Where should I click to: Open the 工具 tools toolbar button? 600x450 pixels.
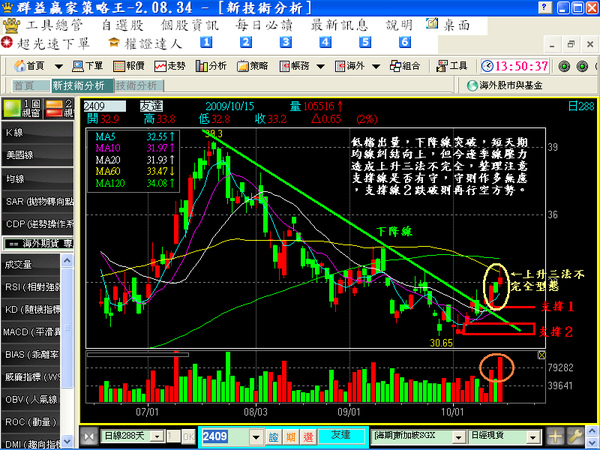tap(452, 66)
